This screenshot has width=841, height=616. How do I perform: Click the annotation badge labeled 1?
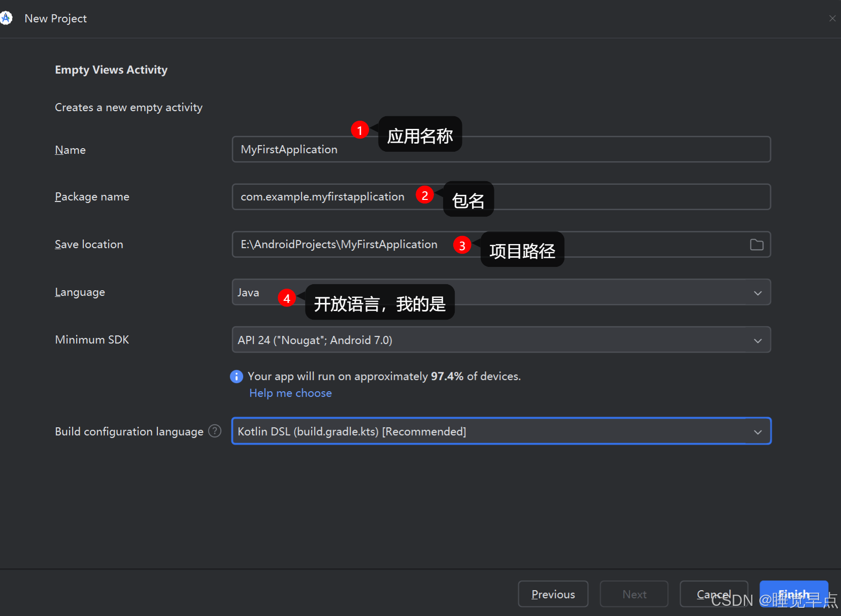360,129
